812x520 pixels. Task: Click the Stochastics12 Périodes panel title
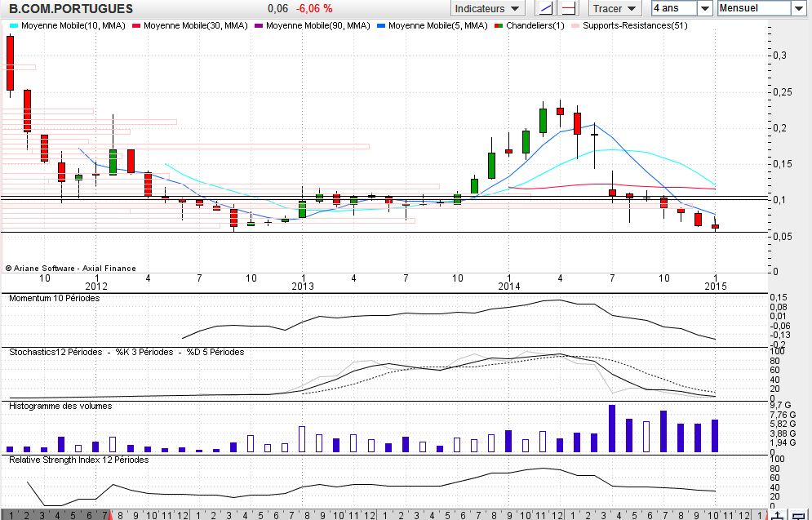[126, 352]
